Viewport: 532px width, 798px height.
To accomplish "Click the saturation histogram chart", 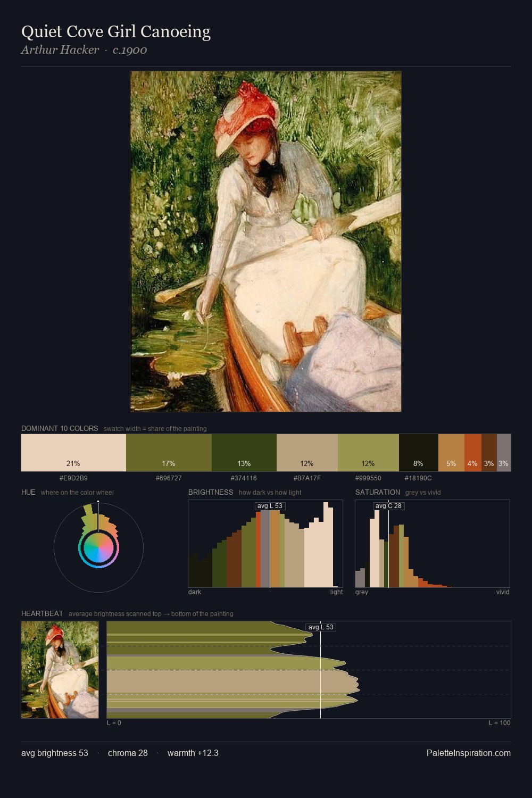I will 433,544.
